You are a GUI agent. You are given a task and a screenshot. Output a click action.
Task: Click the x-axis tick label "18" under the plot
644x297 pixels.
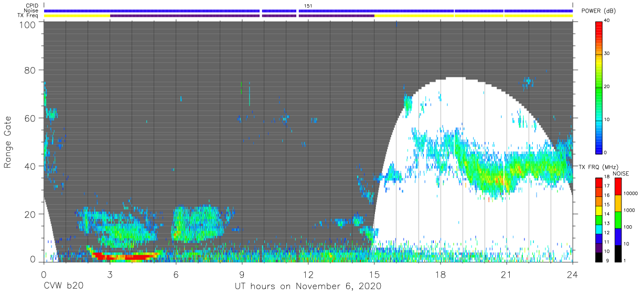441,274
